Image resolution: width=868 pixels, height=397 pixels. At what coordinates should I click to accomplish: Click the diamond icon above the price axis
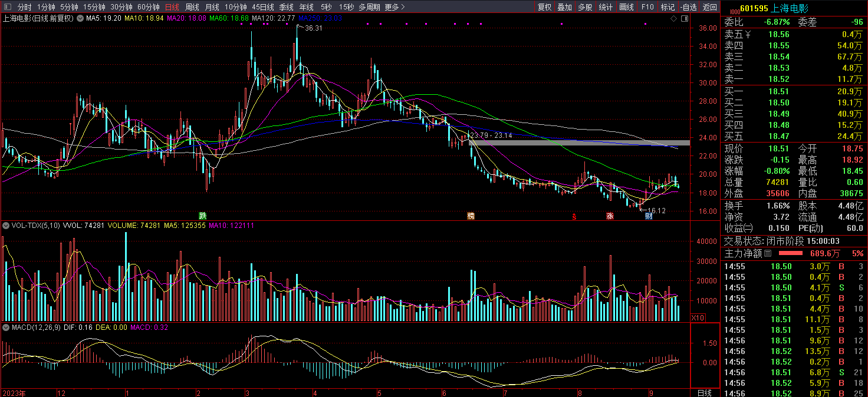[674, 19]
